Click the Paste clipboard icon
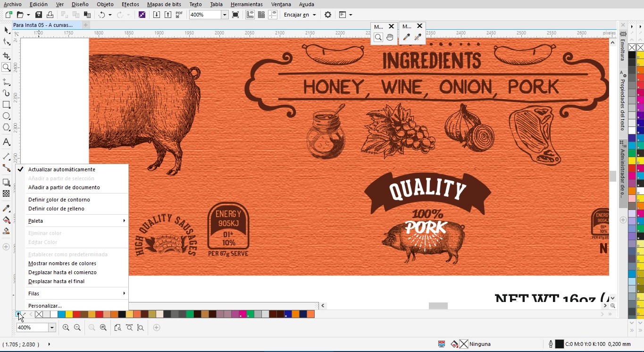Image resolution: width=644 pixels, height=352 pixels. click(x=87, y=15)
